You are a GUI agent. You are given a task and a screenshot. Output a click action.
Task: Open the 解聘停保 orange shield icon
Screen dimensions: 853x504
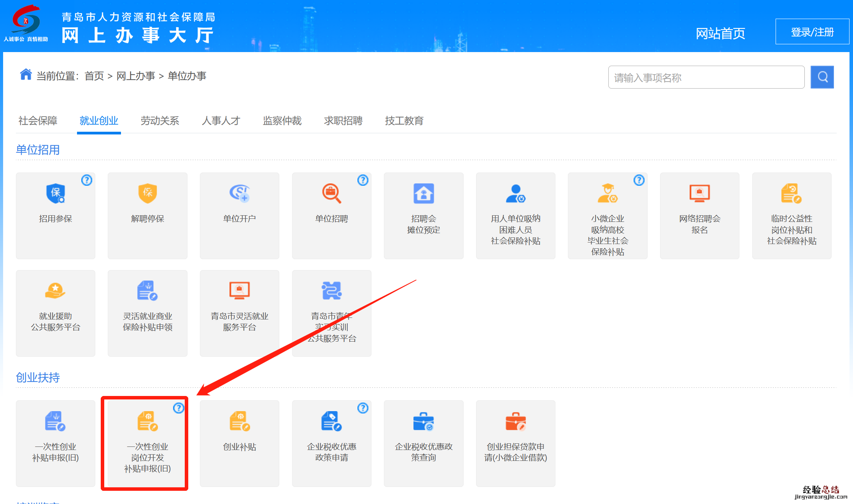point(147,193)
